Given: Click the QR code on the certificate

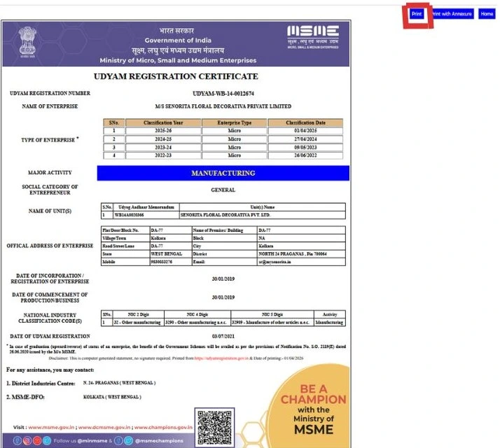Looking at the screenshot, I should 214,428.
